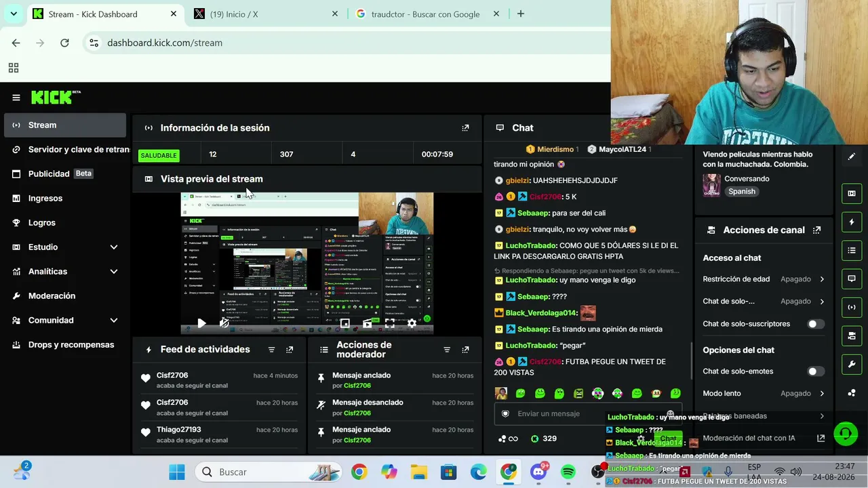
Task: Filter the Feed de actividades list
Action: 271,350
